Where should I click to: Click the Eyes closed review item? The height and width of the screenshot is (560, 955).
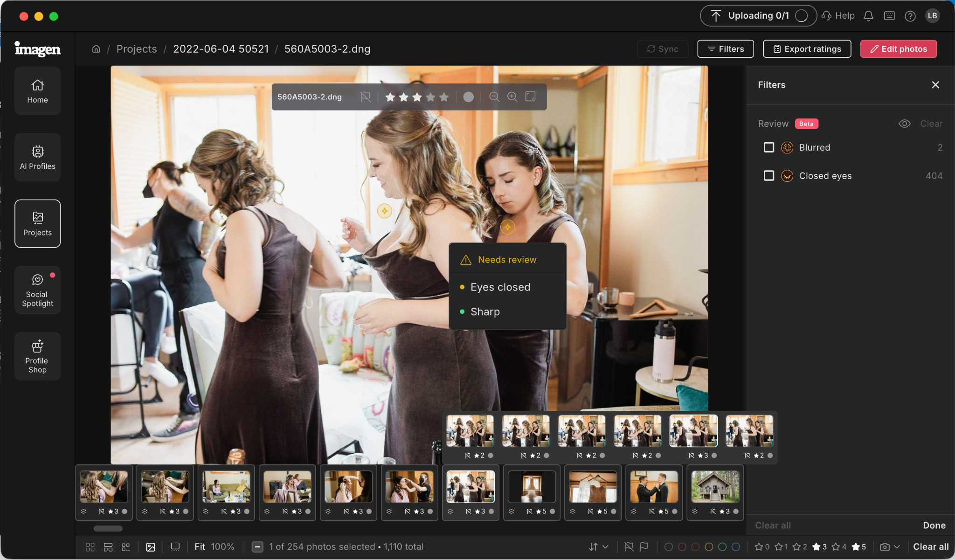(x=500, y=287)
